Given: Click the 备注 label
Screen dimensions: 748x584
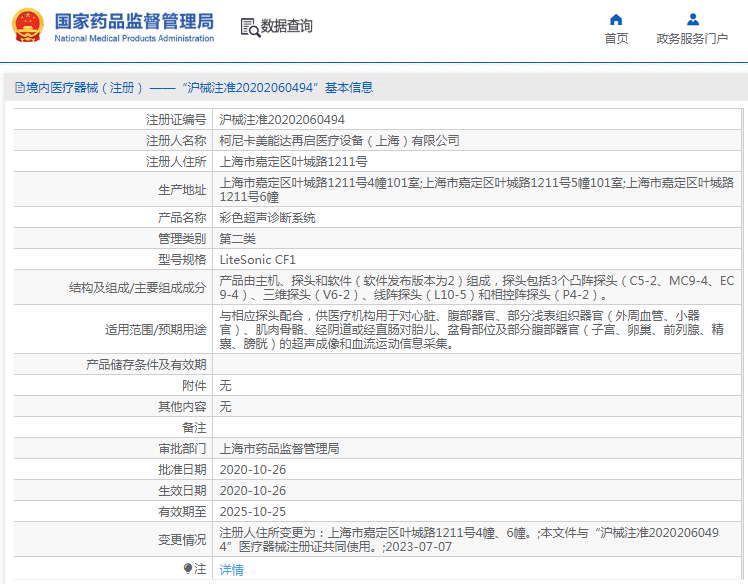Looking at the screenshot, I should click(194, 428).
